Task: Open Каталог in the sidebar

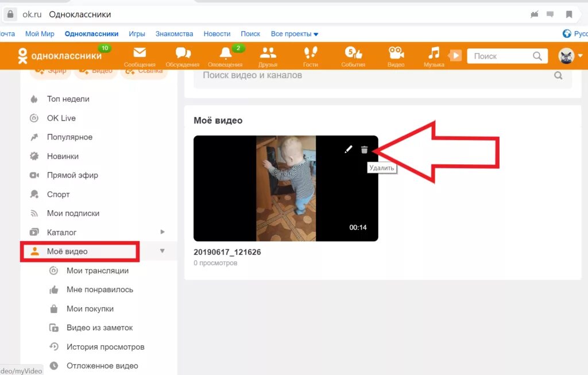Action: point(61,233)
